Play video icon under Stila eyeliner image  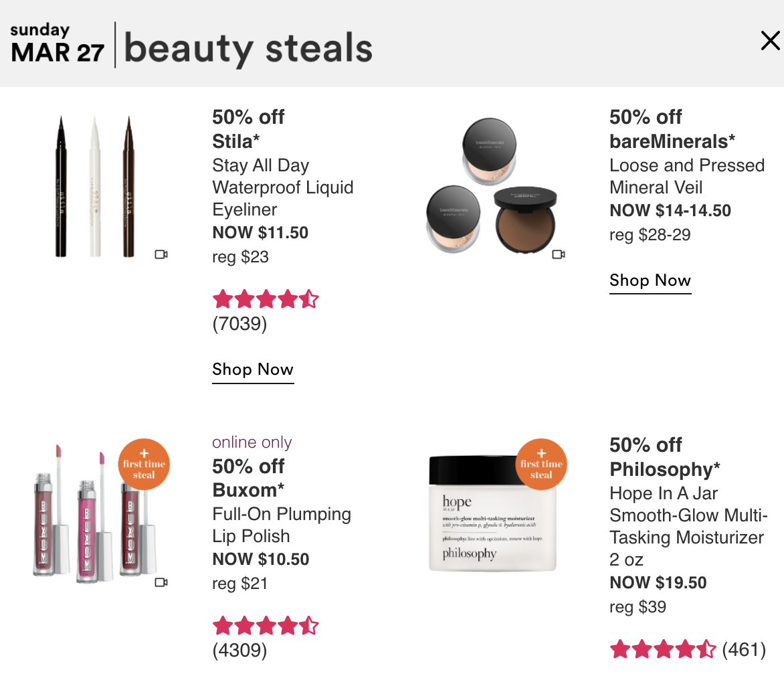click(x=161, y=255)
